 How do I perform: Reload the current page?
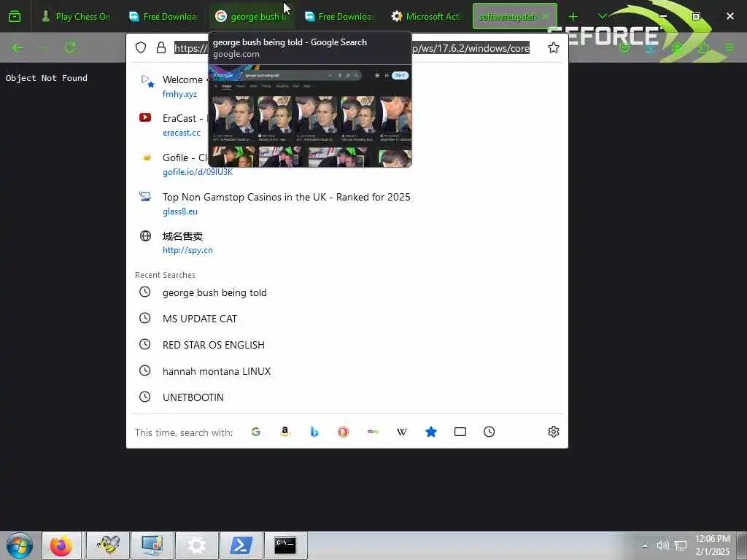pyautogui.click(x=70, y=47)
